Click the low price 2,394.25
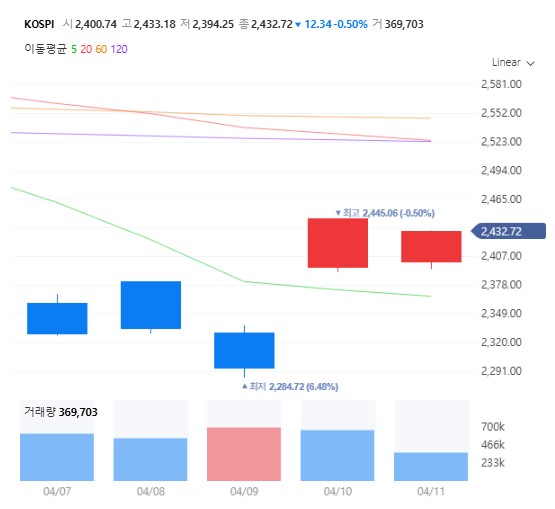 (213, 24)
